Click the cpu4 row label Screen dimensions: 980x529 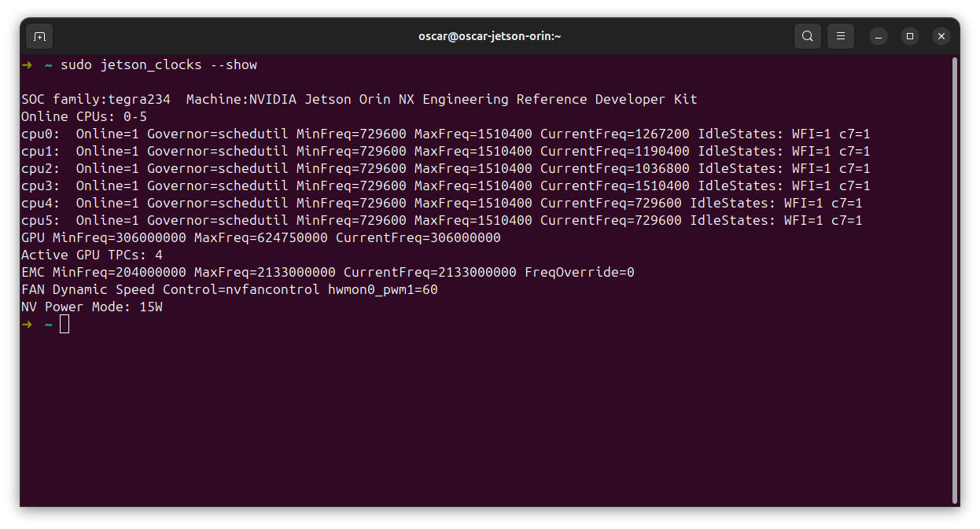coord(41,203)
